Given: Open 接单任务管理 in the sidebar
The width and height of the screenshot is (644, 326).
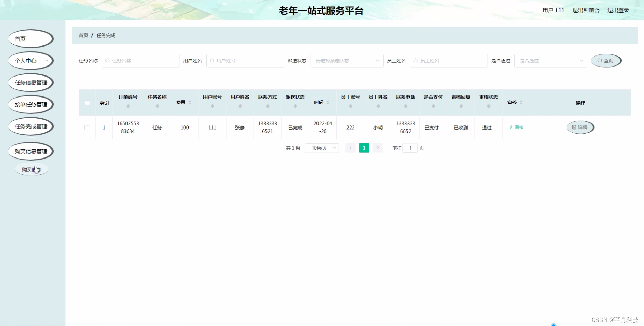Looking at the screenshot, I should pos(31,104).
